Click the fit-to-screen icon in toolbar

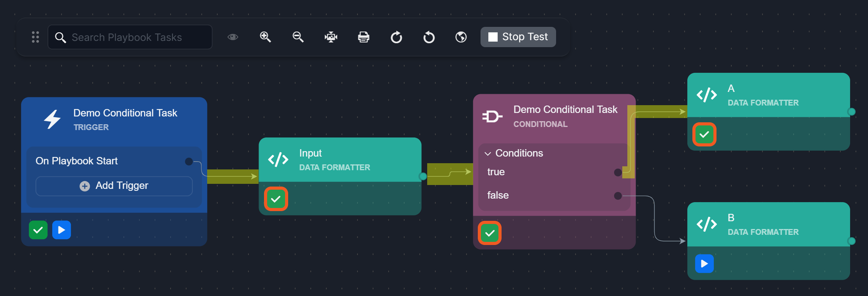tap(331, 37)
